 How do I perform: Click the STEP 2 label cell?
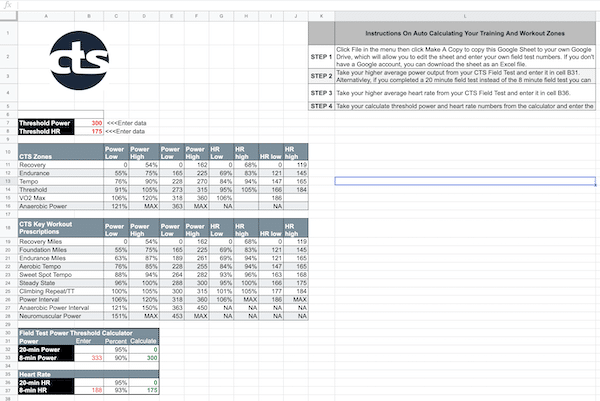321,76
